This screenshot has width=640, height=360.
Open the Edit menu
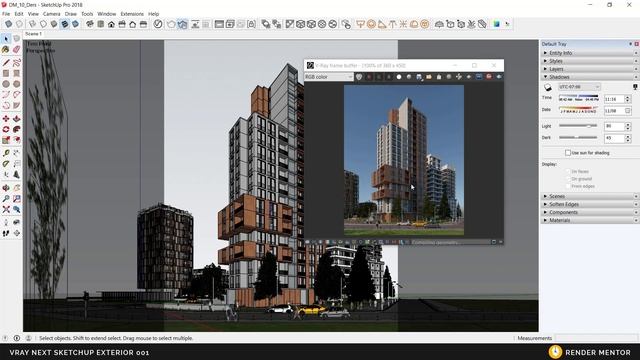click(x=19, y=14)
